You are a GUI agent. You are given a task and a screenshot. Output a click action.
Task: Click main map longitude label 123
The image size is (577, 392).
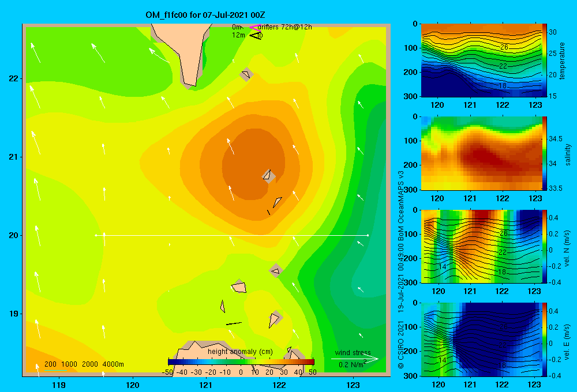pos(353,385)
